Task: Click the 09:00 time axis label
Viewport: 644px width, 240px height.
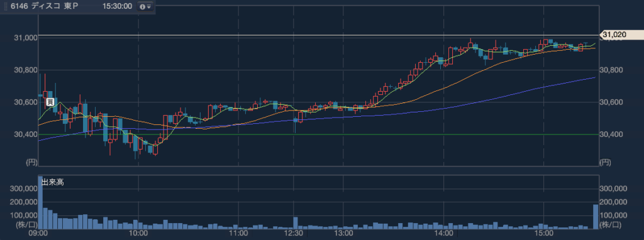Action: pyautogui.click(x=38, y=234)
